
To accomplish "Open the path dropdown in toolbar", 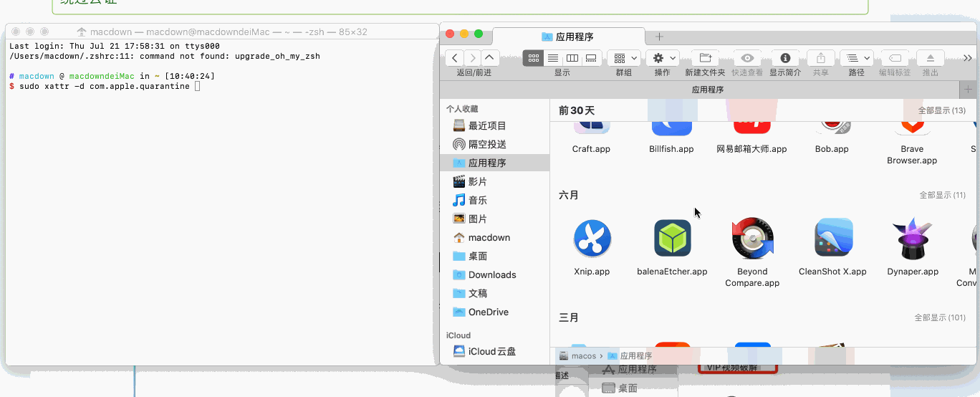I will [x=856, y=58].
